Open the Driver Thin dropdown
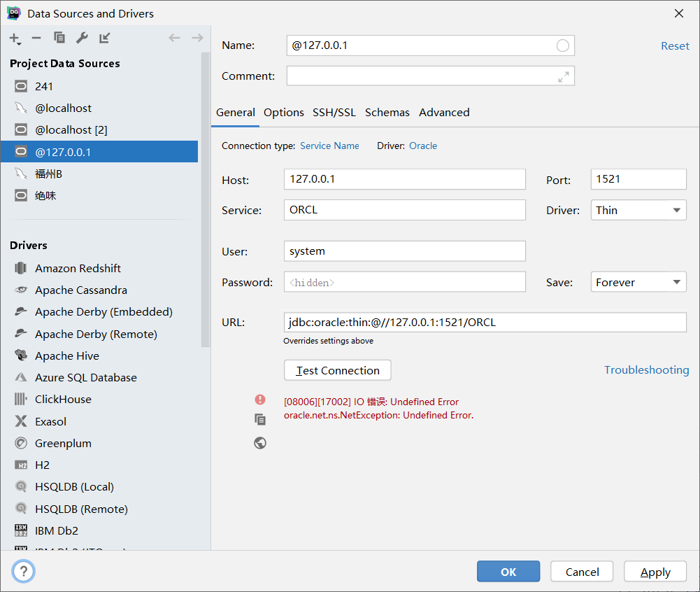This screenshot has height=592, width=700. (638, 210)
